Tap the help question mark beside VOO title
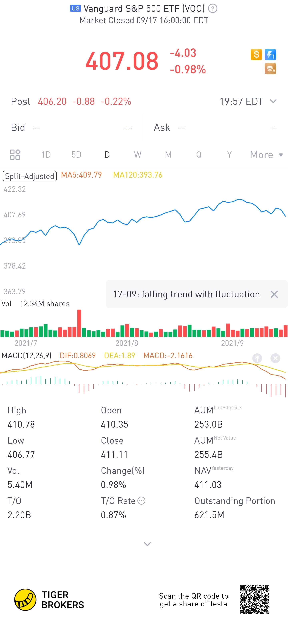The image size is (288, 644). click(x=212, y=8)
